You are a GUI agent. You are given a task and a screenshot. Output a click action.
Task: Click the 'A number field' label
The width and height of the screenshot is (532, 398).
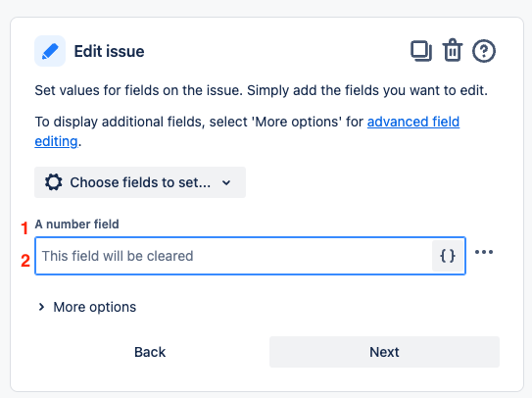[77, 224]
